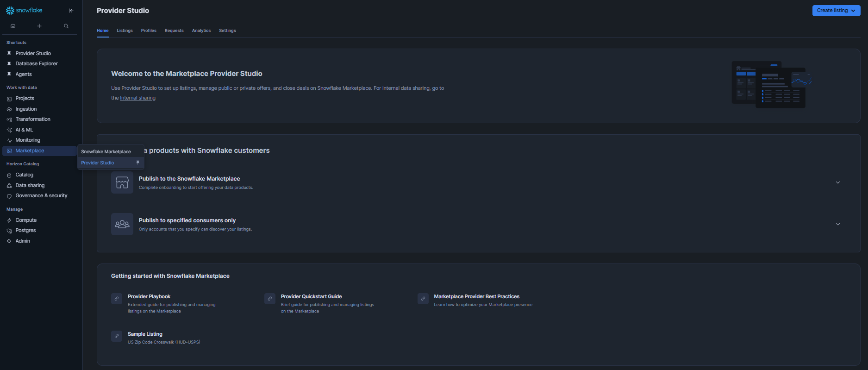Click the Transformation icon
The height and width of the screenshot is (370, 868).
pyautogui.click(x=9, y=119)
